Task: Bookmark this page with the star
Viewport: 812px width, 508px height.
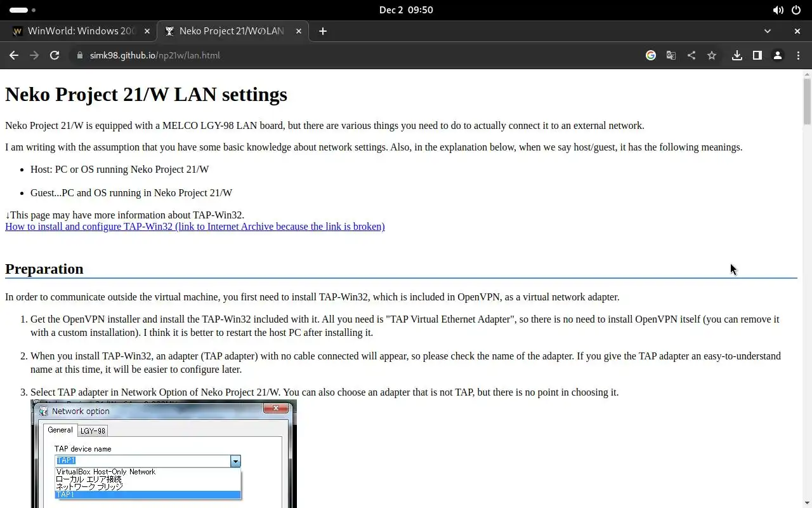Action: 712,55
